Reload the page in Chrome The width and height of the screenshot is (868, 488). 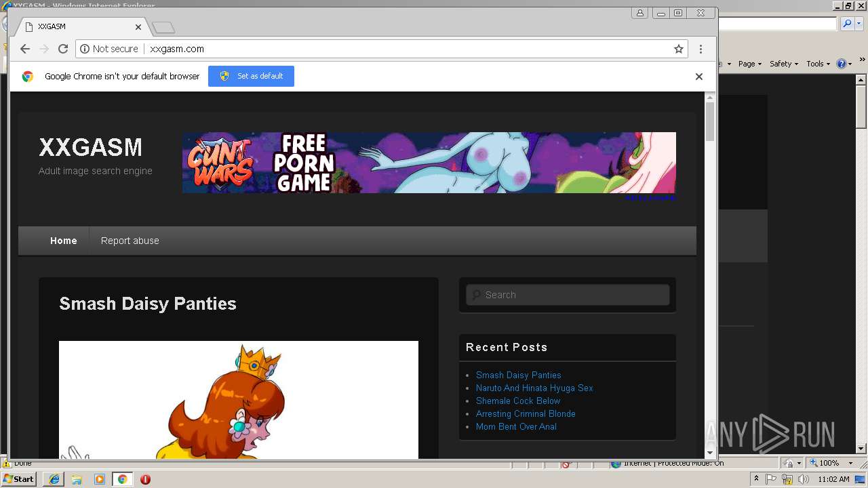[63, 49]
